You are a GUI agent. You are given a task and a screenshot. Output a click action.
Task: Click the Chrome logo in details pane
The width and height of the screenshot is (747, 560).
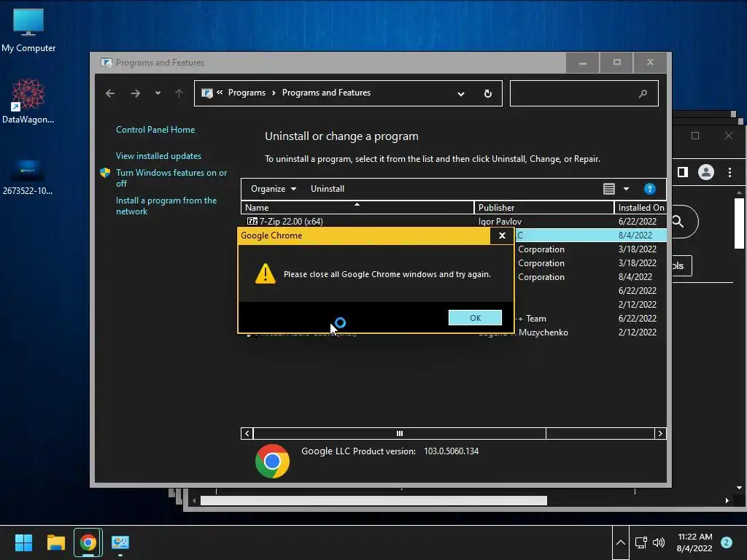pyautogui.click(x=273, y=461)
